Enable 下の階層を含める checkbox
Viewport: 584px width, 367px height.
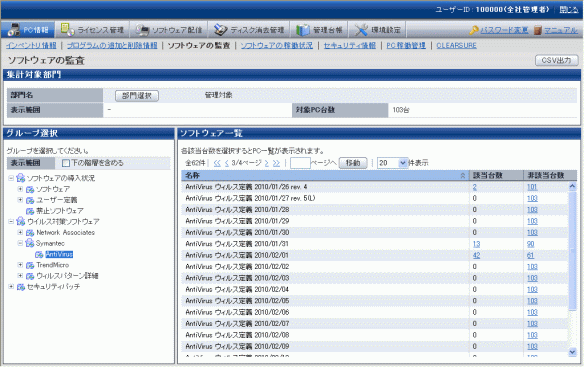[x=66, y=163]
